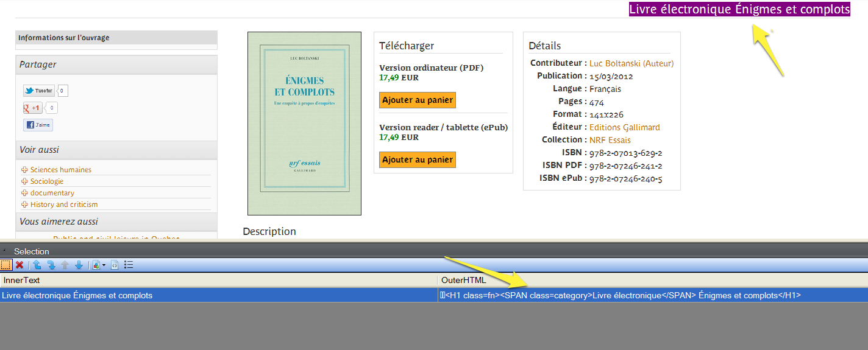The width and height of the screenshot is (868, 350).
Task: Click the HTML code document icon
Action: [115, 265]
